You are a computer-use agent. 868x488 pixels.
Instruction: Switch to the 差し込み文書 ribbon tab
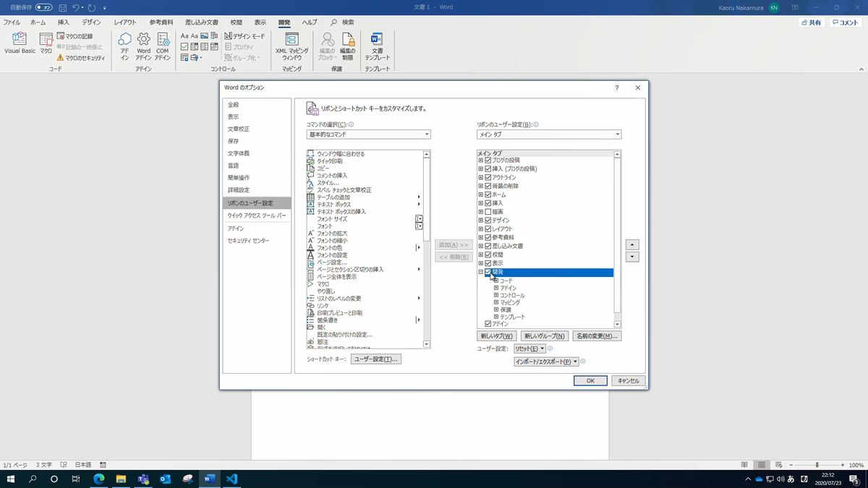tap(202, 22)
